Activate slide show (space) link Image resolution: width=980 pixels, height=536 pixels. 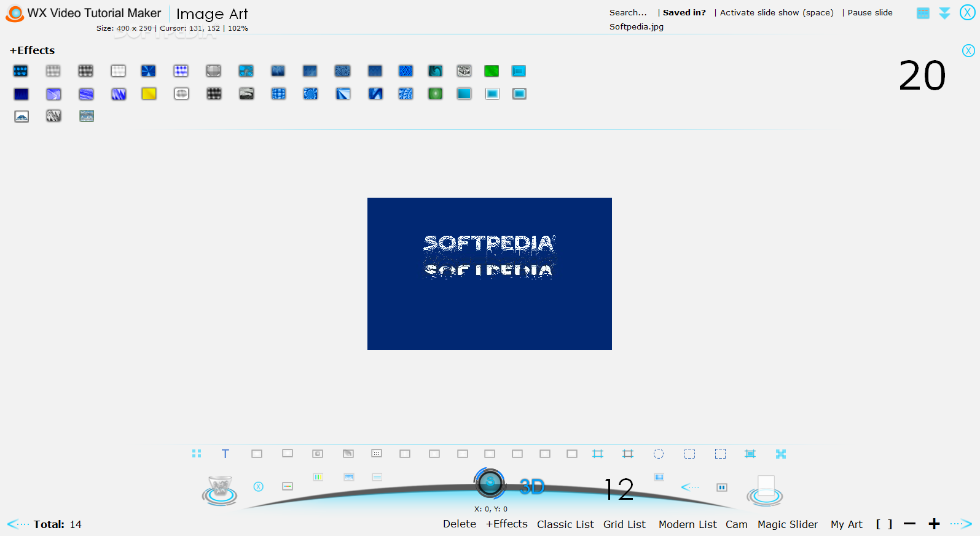(777, 12)
